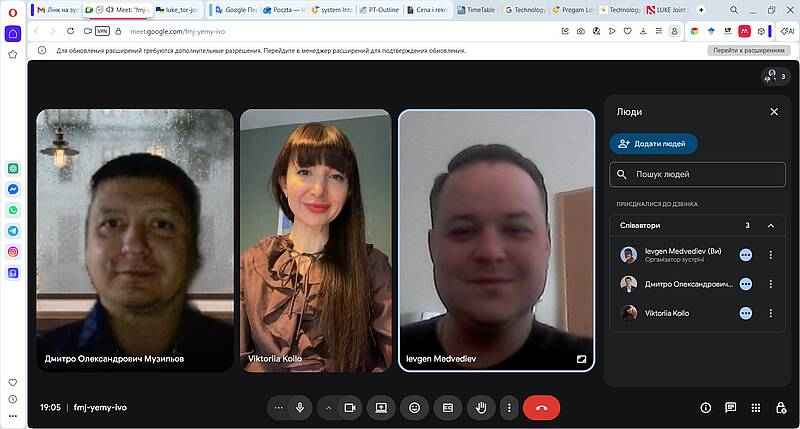The width and height of the screenshot is (800, 429).
Task: Close the Люди side panel
Action: [774, 112]
